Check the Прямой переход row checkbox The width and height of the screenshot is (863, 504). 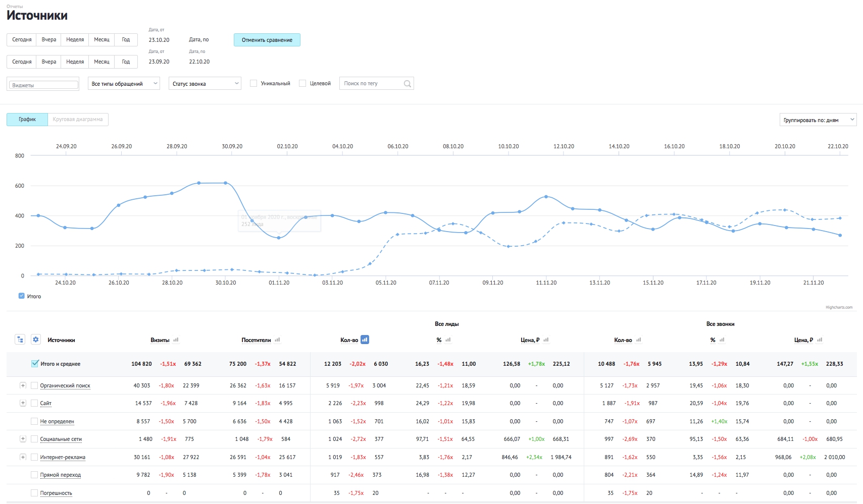click(34, 475)
